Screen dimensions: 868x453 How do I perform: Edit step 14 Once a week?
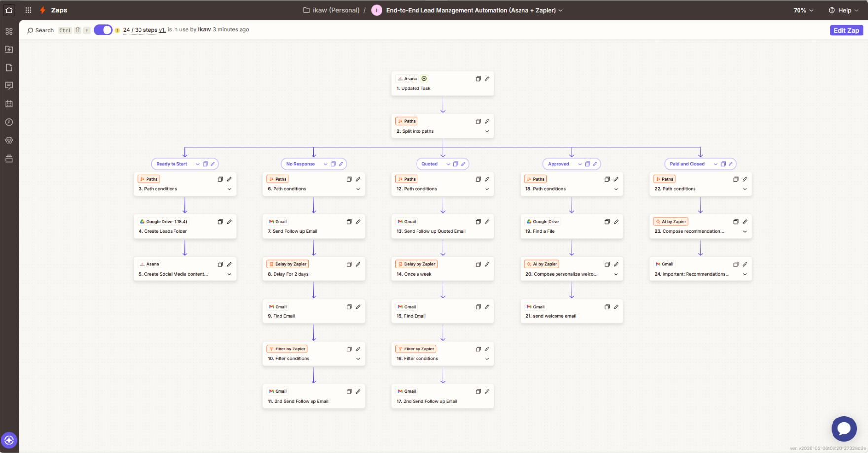click(x=487, y=264)
